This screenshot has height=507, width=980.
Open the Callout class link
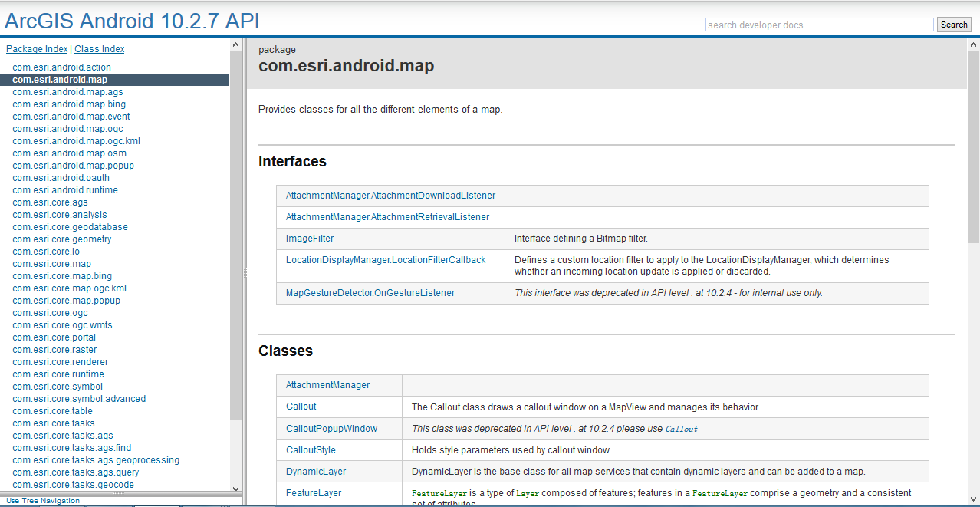pyautogui.click(x=301, y=407)
